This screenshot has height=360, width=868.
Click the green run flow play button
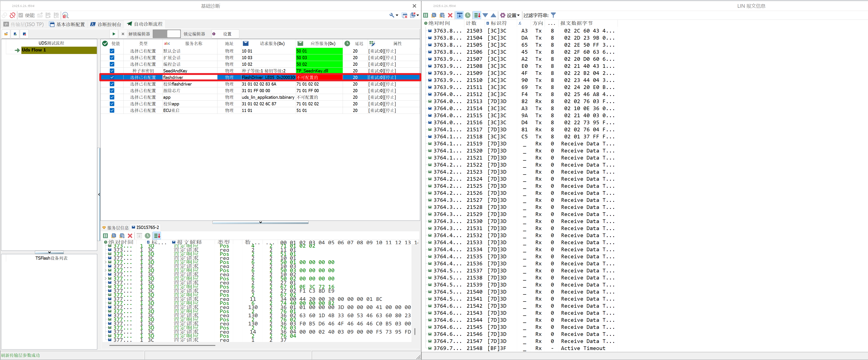pyautogui.click(x=114, y=34)
